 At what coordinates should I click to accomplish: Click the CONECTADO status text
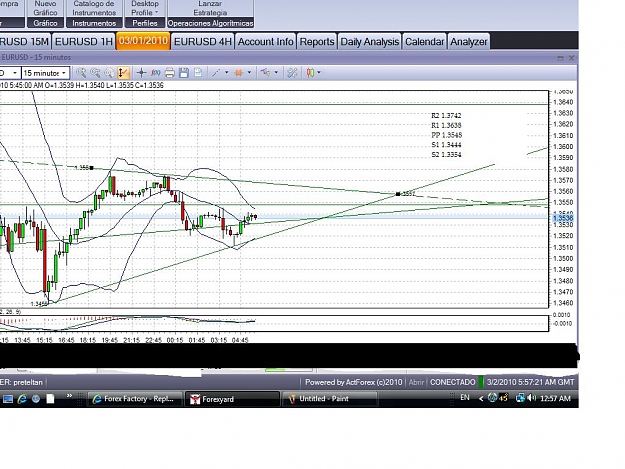point(452,382)
